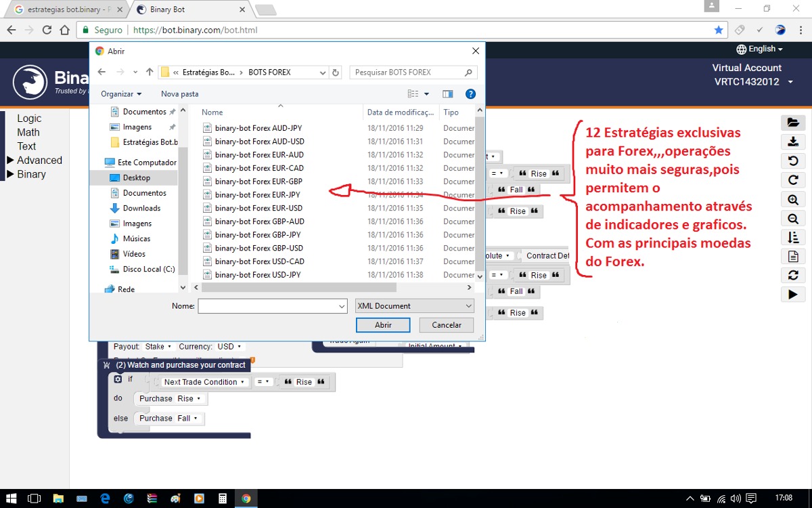Image resolution: width=812 pixels, height=508 pixels.
Task: Start the bot with the Run play icon
Action: click(x=793, y=294)
